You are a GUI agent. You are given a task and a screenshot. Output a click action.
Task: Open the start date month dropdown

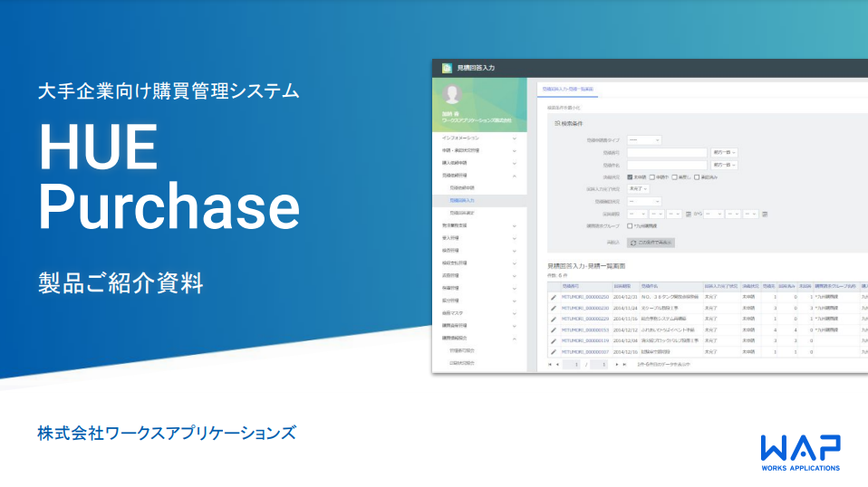point(657,214)
